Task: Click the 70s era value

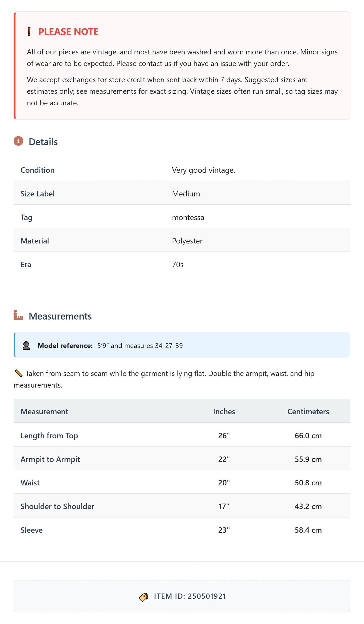Action: 178,264
